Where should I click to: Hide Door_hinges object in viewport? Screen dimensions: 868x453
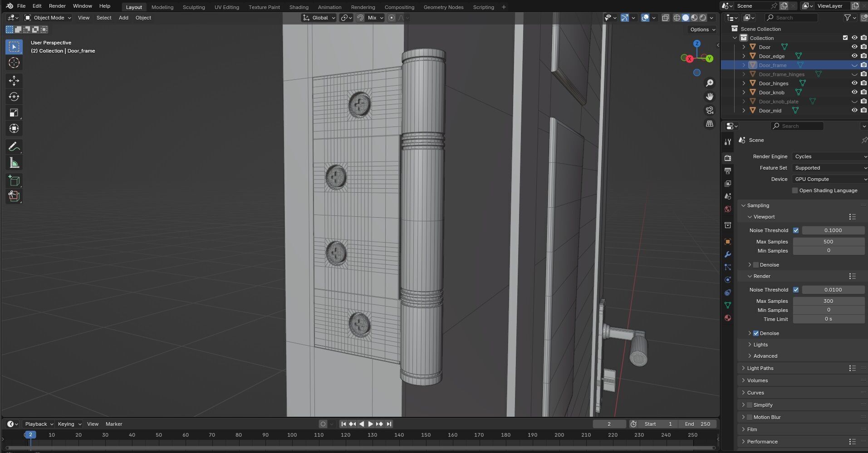click(x=854, y=83)
